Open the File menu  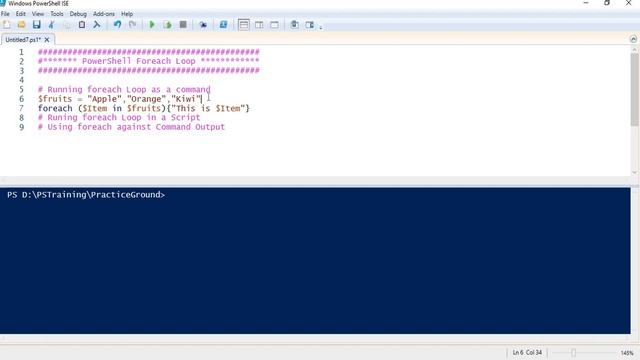(x=5, y=14)
